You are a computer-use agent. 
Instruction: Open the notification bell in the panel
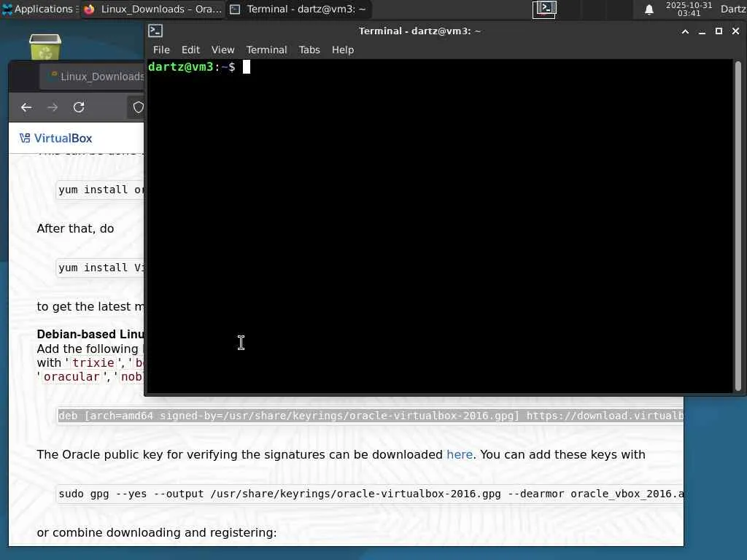point(649,9)
